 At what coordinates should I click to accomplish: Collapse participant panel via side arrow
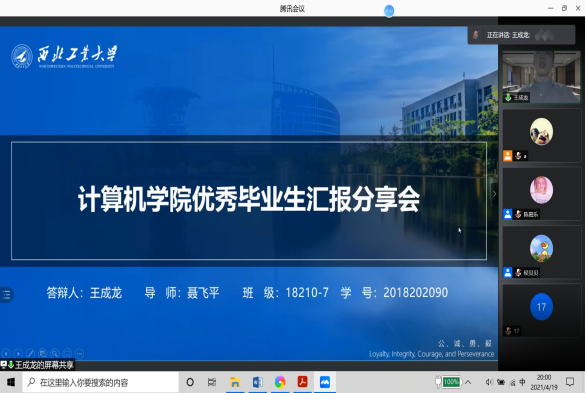[495, 194]
